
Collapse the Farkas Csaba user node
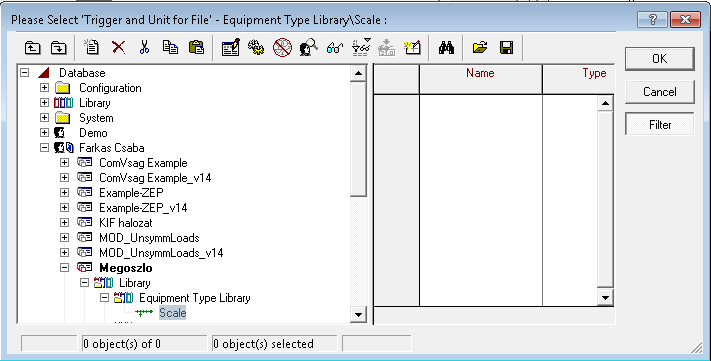(x=44, y=148)
